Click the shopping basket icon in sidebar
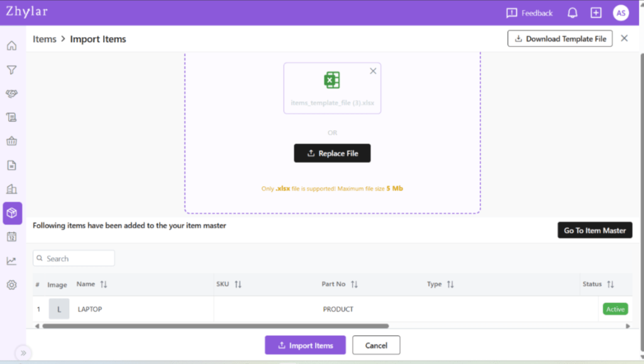 click(x=11, y=141)
